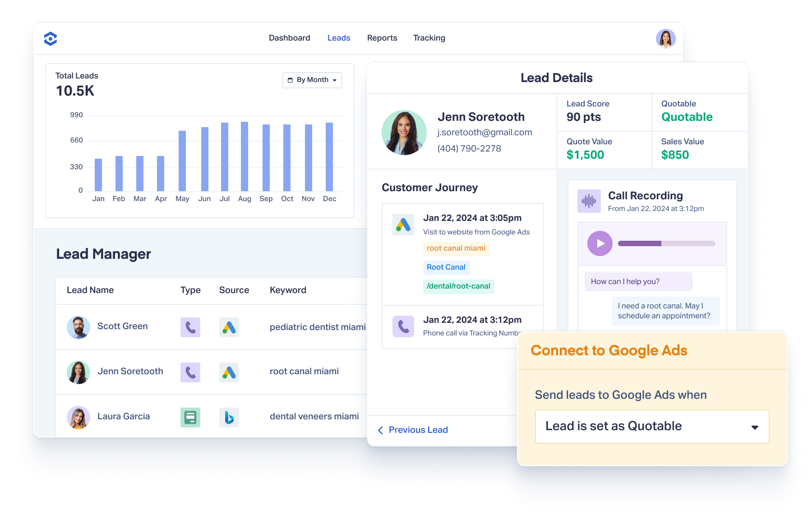Click the call recording progress bar
This screenshot has width=812, height=523.
[x=667, y=243]
